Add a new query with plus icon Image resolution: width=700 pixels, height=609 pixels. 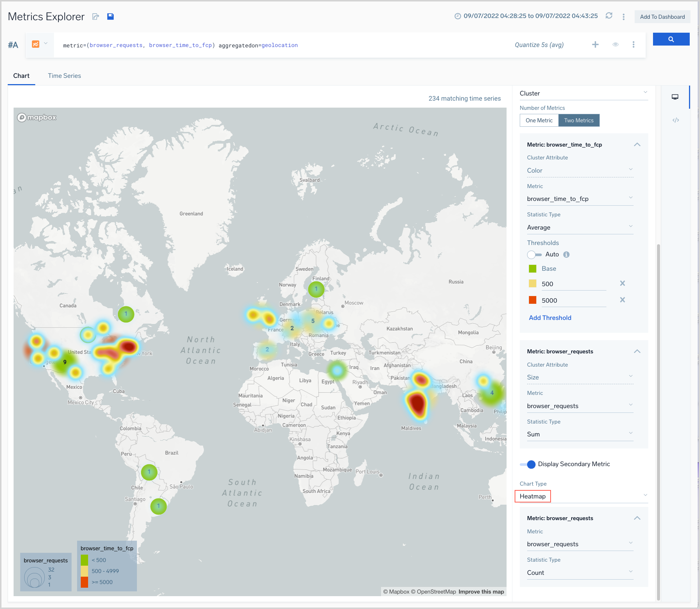coord(595,44)
